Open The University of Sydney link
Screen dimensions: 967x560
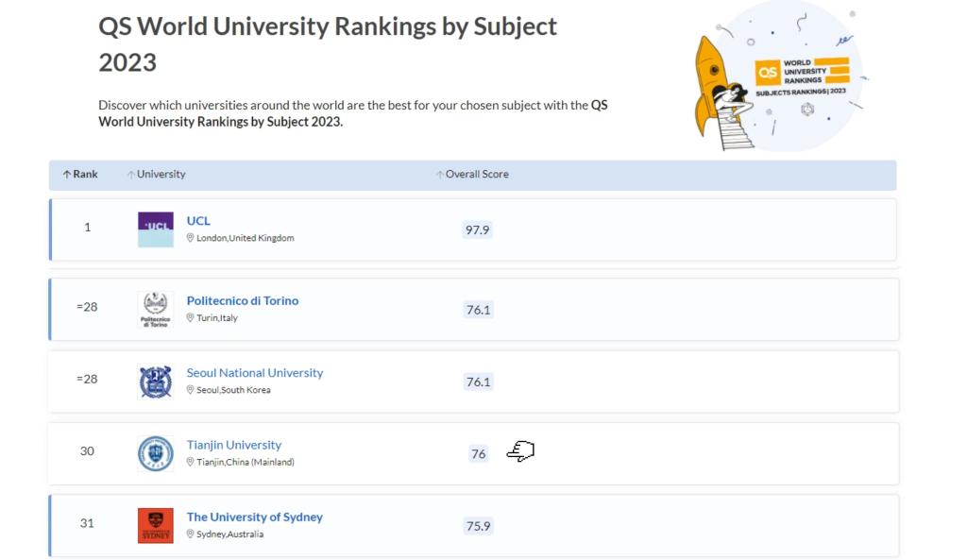point(254,517)
